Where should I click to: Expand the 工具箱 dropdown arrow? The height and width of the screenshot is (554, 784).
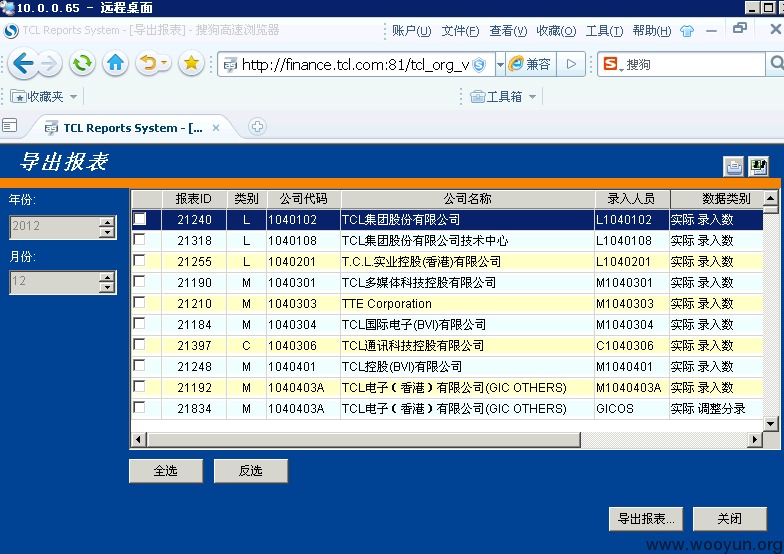tap(532, 96)
